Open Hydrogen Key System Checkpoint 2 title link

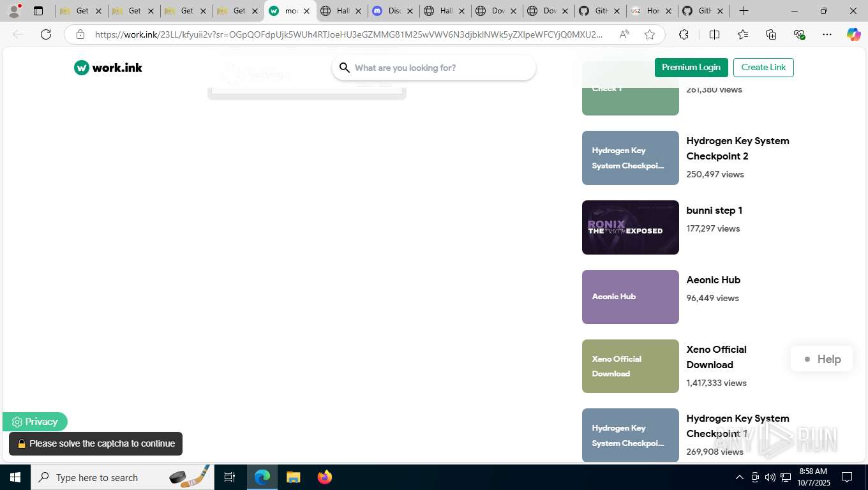coord(738,149)
